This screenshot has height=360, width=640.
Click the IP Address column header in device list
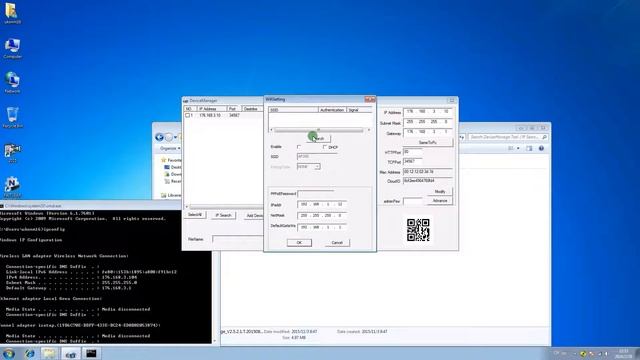tap(212, 109)
